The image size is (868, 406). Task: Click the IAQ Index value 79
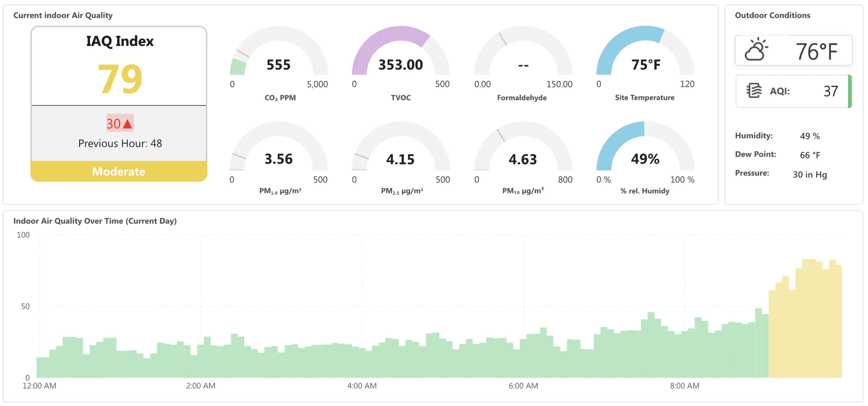point(120,79)
